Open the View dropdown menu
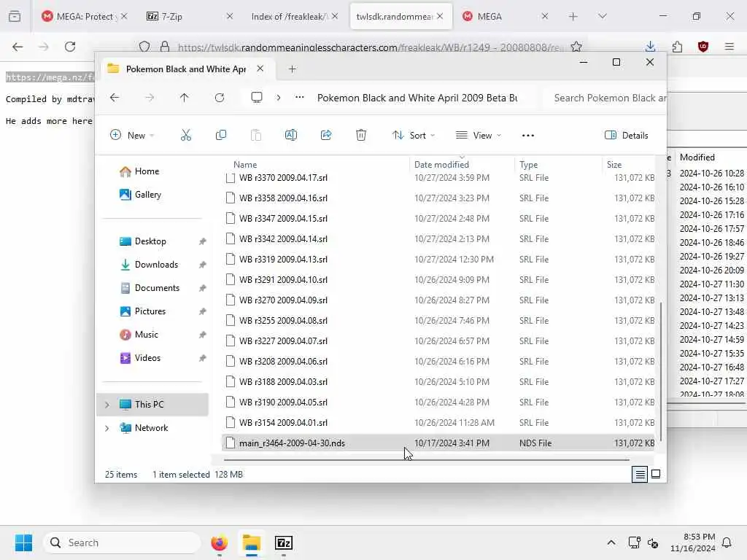 coord(479,135)
